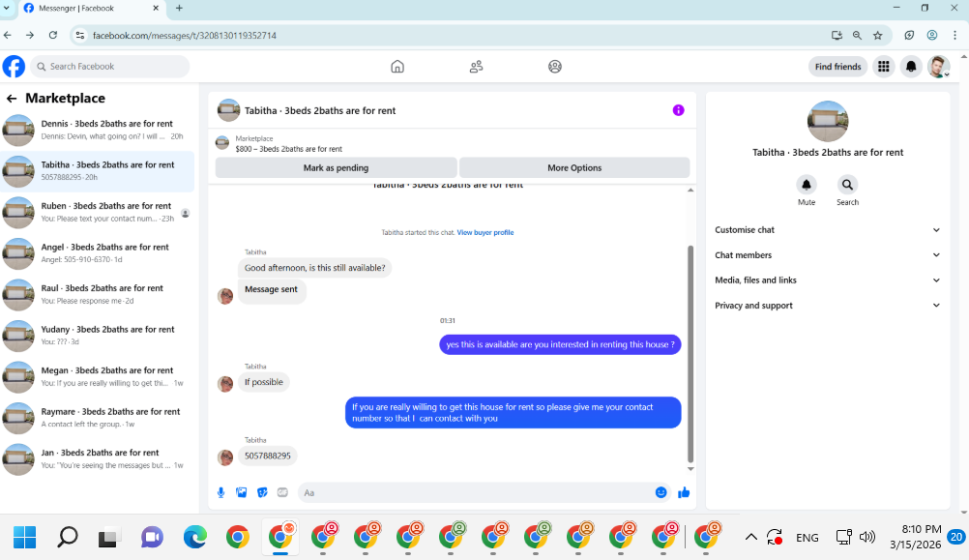Open Dennis conversation in list
The image size is (969, 560).
click(99, 130)
